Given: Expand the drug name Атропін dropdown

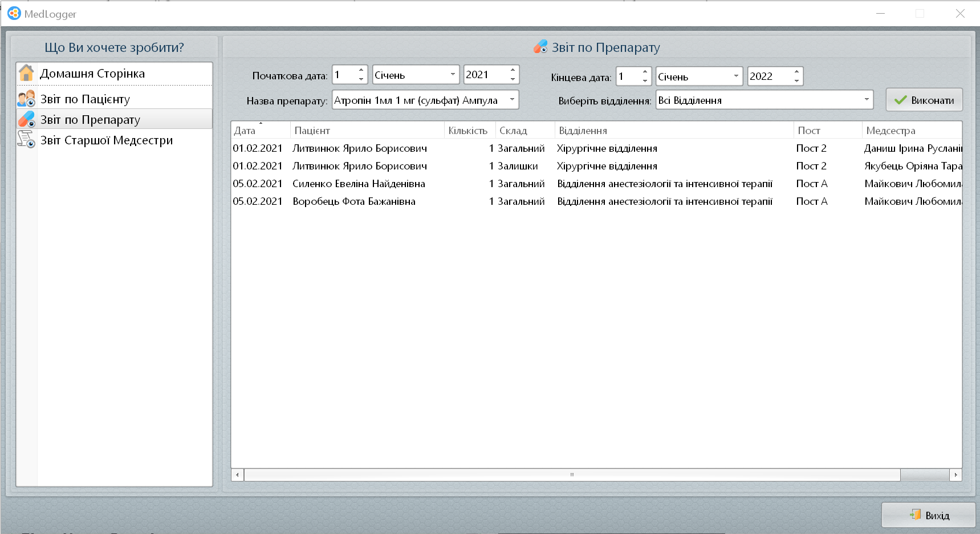Looking at the screenshot, I should 512,100.
